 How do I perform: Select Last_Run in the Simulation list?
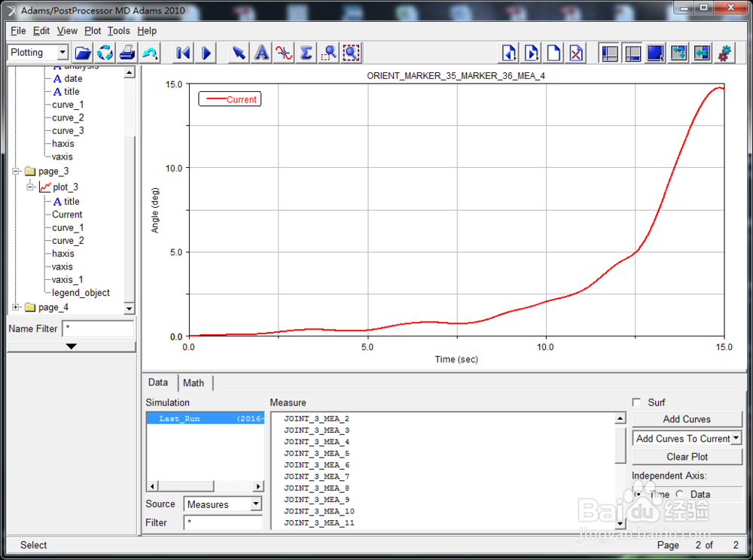pos(206,418)
